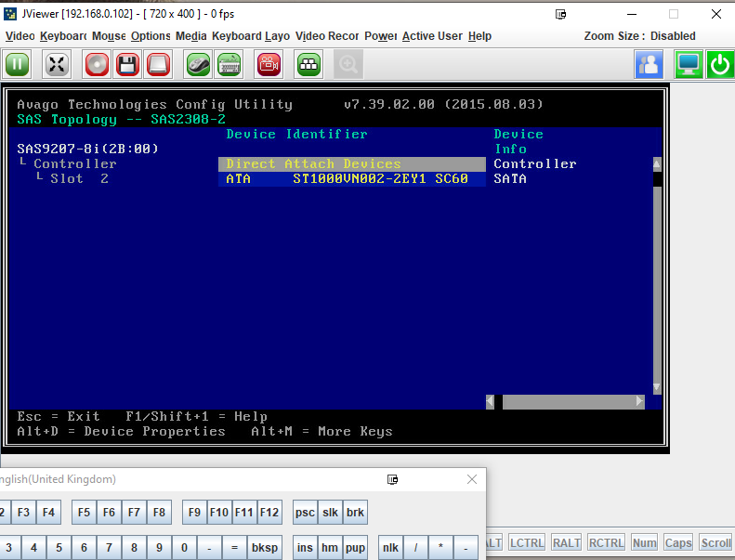735x560 pixels.
Task: Select the SAS9207-8i(2B:00) adapter row
Action: tap(87, 149)
